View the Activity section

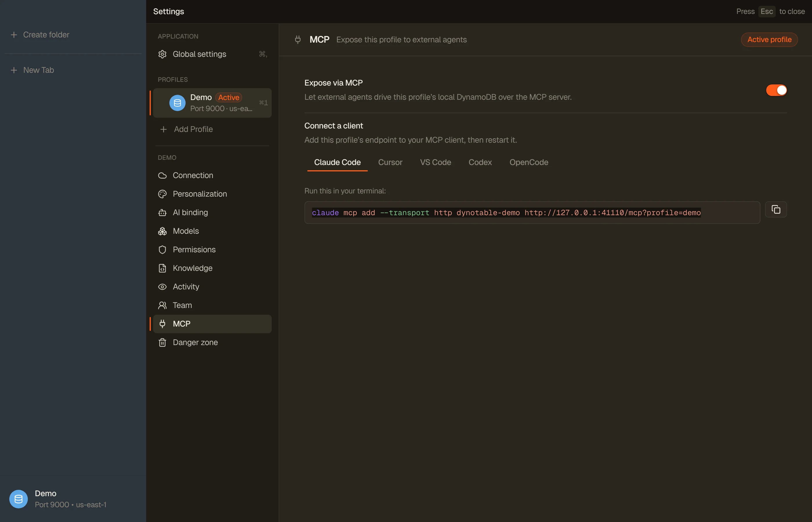(213, 287)
